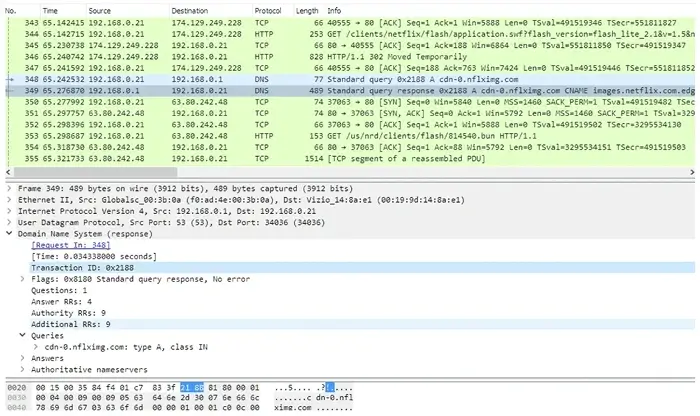Expand the Authoritative nameservers section
The height and width of the screenshot is (416, 700).
pos(22,370)
